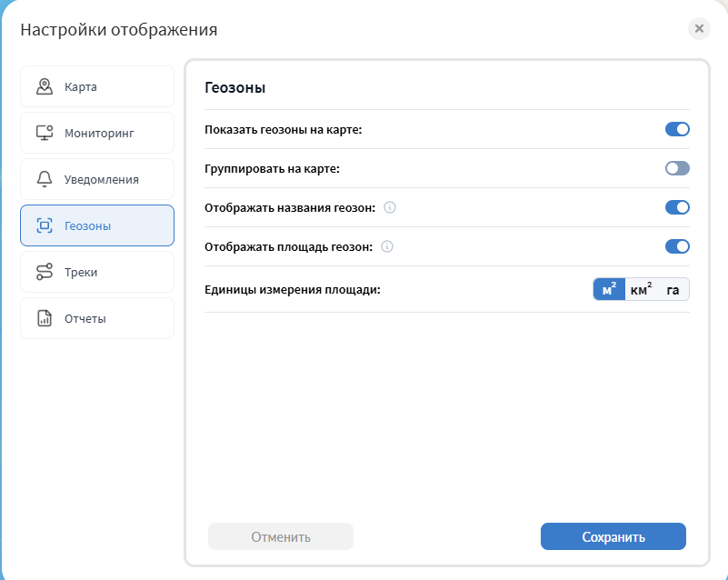Viewport: 728px width, 580px height.
Task: Click Единицы измерения площади label
Action: pos(293,289)
